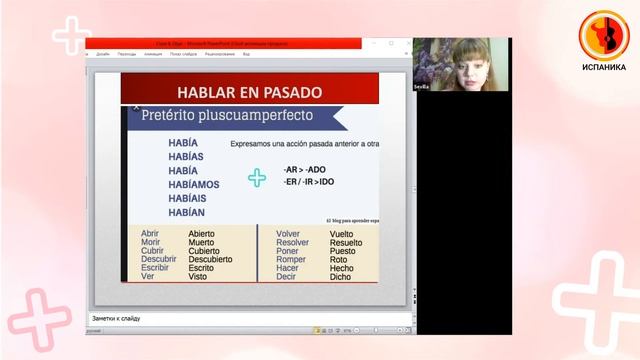Viewport: 640px width, 360px height.
Task: Click the word HABÍAMOS
Action: point(194,184)
